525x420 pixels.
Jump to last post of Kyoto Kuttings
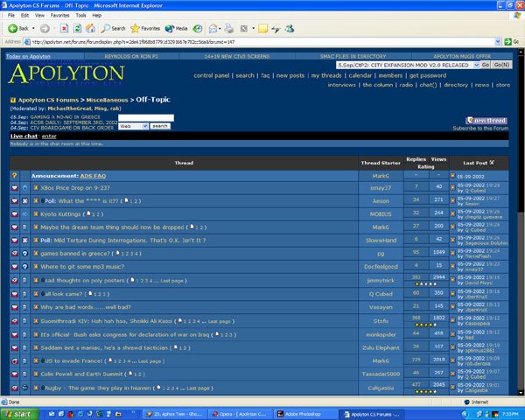453,213
